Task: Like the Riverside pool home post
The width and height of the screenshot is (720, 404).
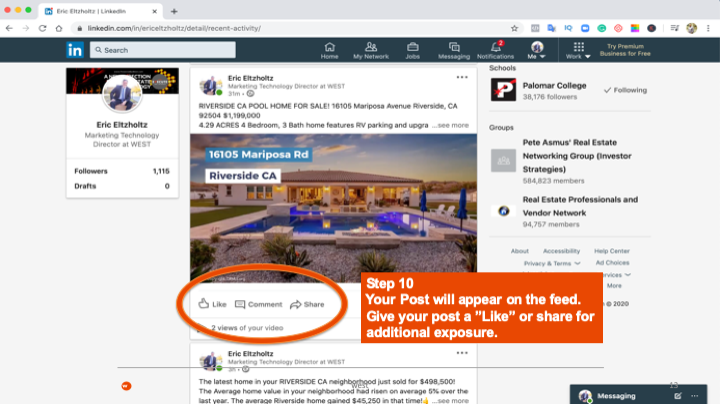Action: click(x=213, y=304)
